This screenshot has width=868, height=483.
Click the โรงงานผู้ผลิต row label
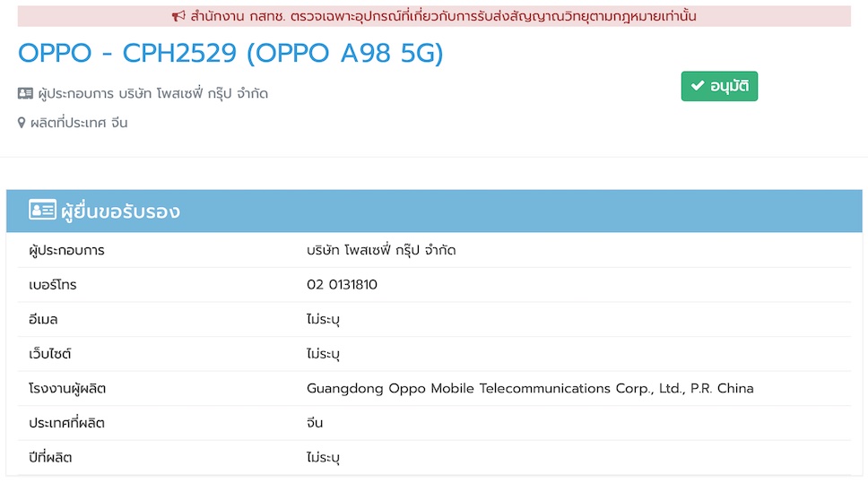pos(68,388)
